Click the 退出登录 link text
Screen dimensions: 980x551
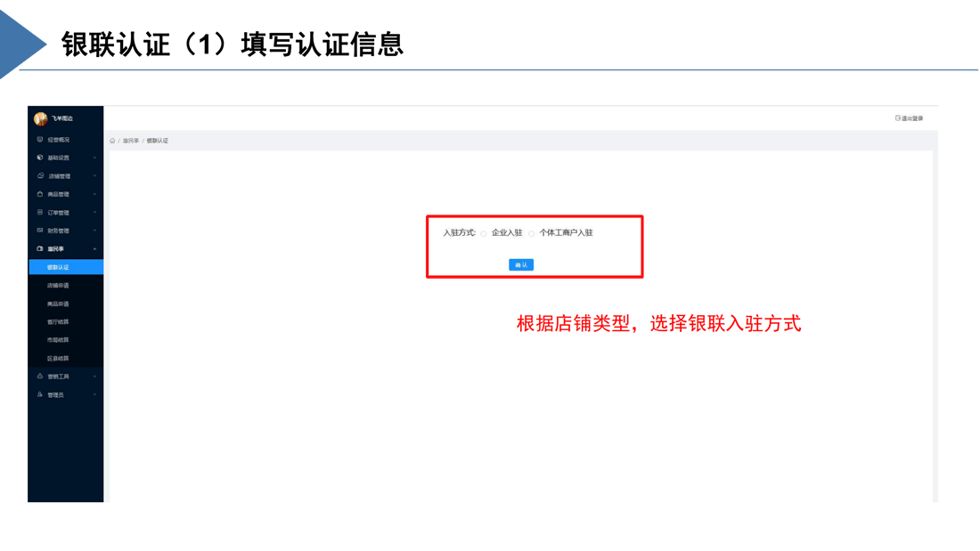point(912,118)
